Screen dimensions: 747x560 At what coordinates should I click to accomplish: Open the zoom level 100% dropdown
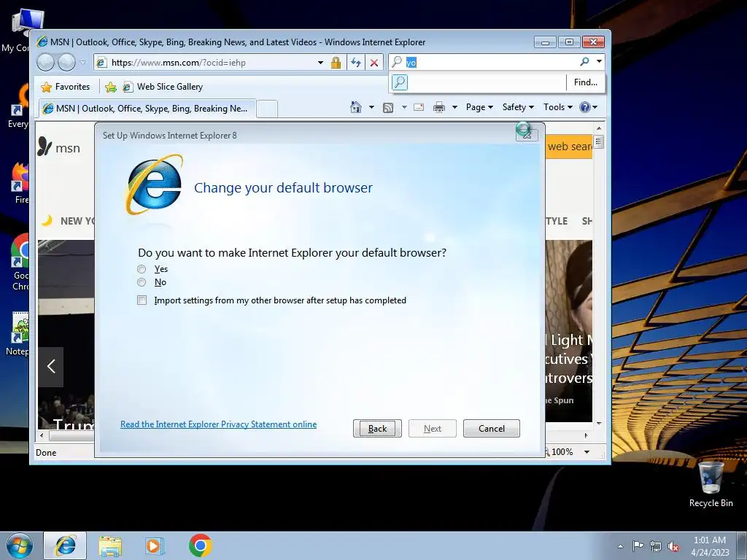(587, 452)
